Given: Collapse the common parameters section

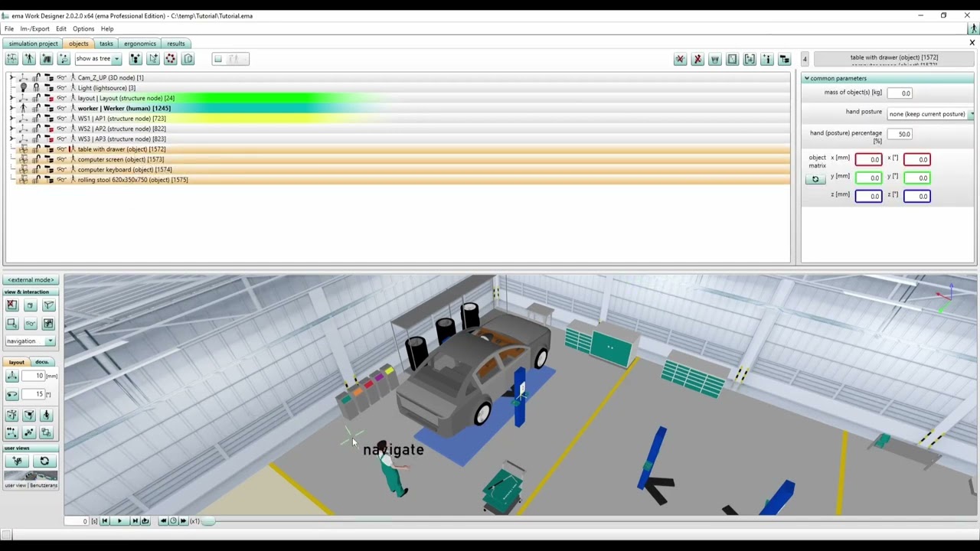Looking at the screenshot, I should [806, 78].
